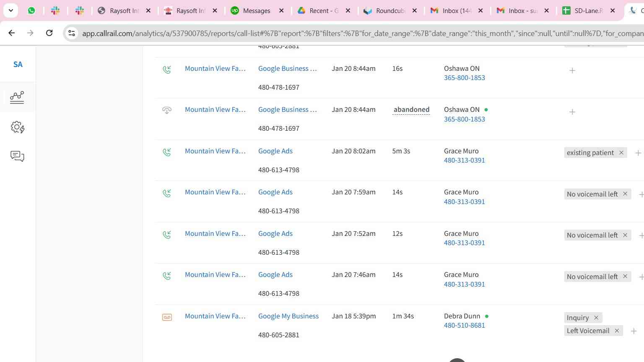Open Debra Dunn's number 480-510-8681
Viewport: 644px width, 362px height.
point(464,325)
